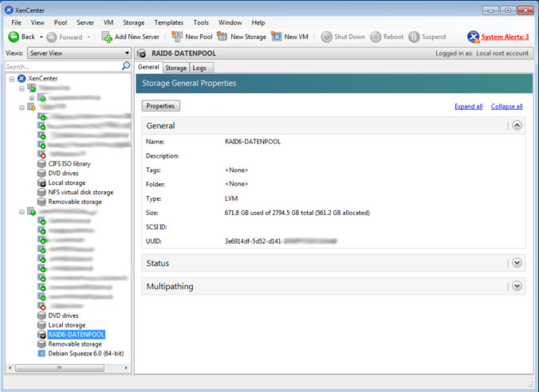Open the Storage menu
This screenshot has width=539, height=392.
click(134, 22)
